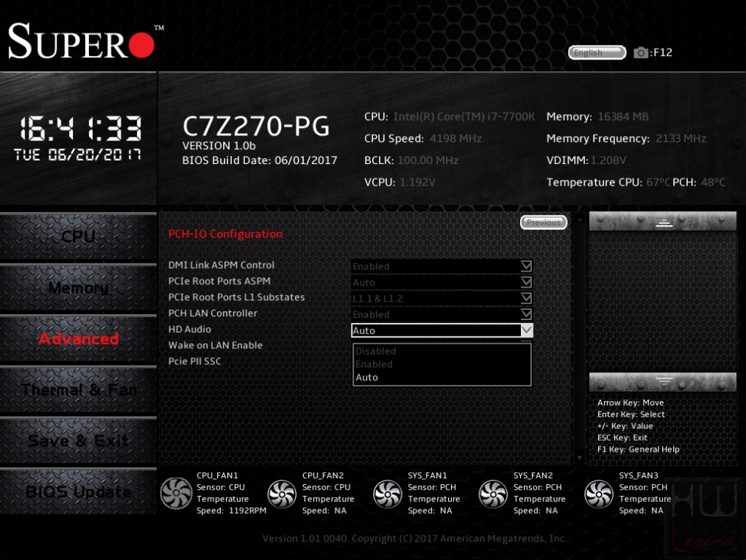Click the CPU Speed 4198 MHz value
This screenshot has width=746, height=560.
pyautogui.click(x=455, y=138)
